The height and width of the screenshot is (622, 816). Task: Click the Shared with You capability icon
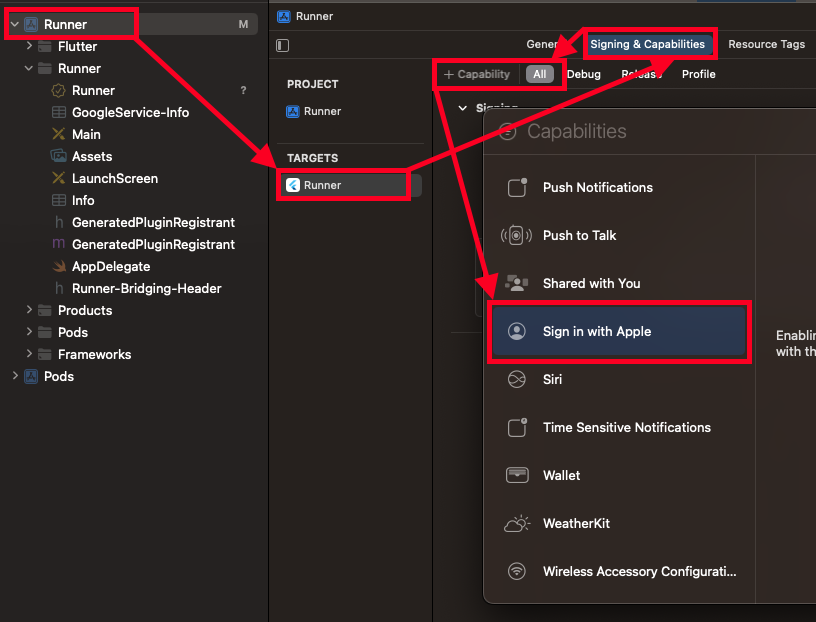tap(516, 283)
